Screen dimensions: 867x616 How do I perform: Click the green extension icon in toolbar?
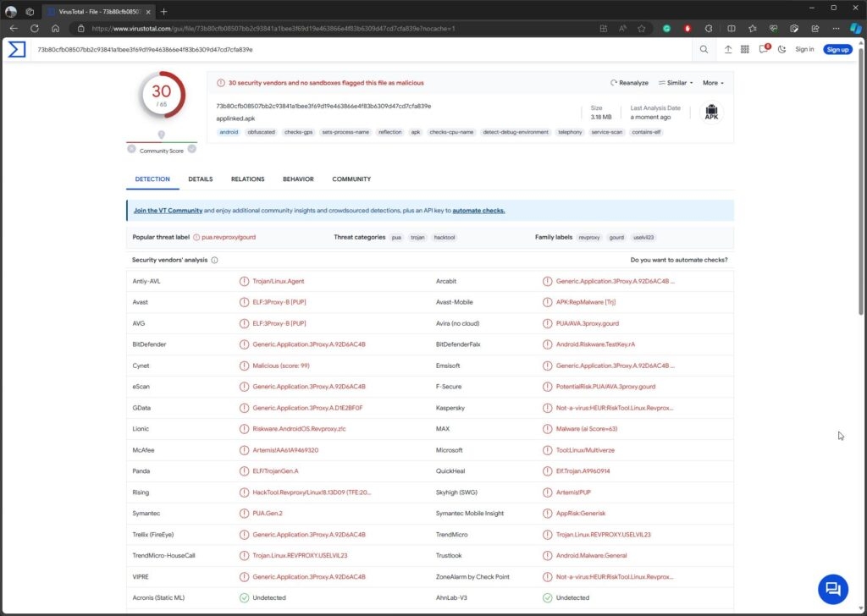point(667,28)
